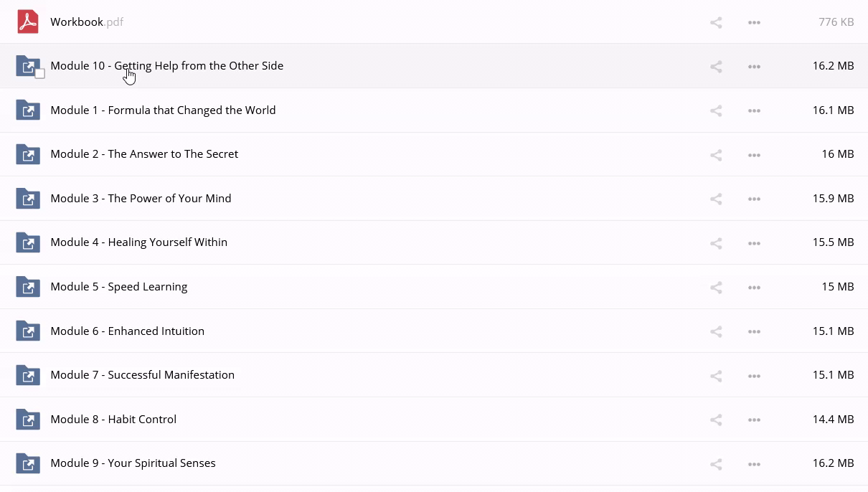Click the 16.1 MB size of Module 1

[833, 110]
